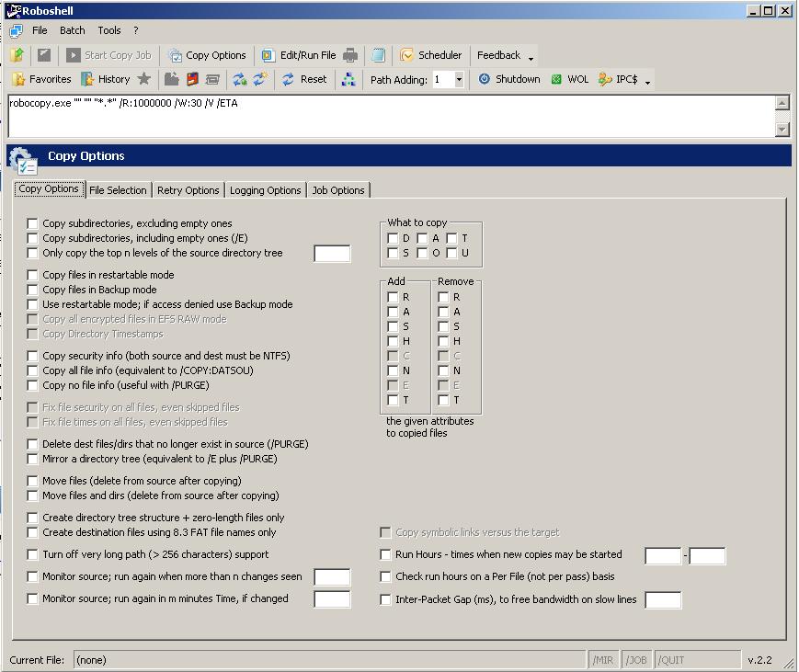Click the green arrow folder toolbar icon
The height and width of the screenshot is (672, 799).
(17, 55)
